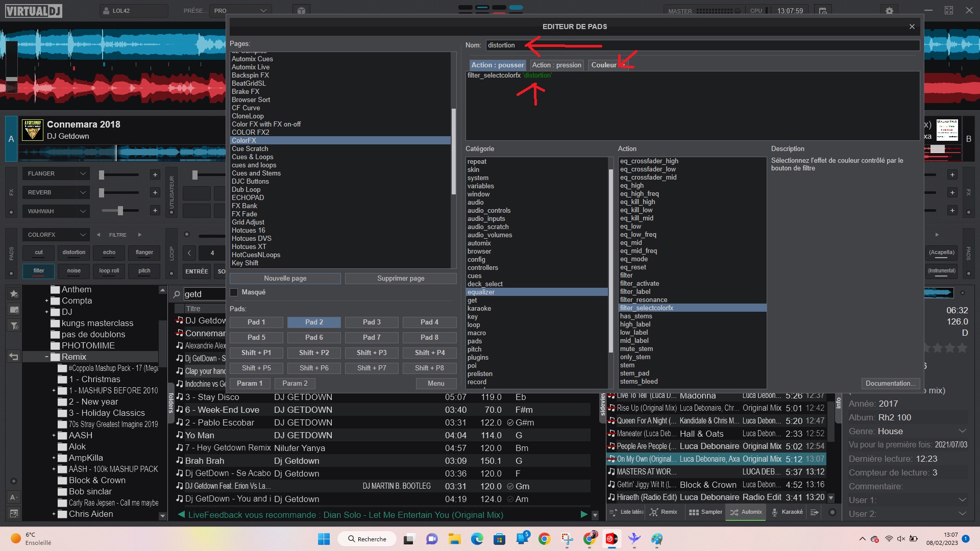Open the FLANGER effect dropdown

[83, 174]
